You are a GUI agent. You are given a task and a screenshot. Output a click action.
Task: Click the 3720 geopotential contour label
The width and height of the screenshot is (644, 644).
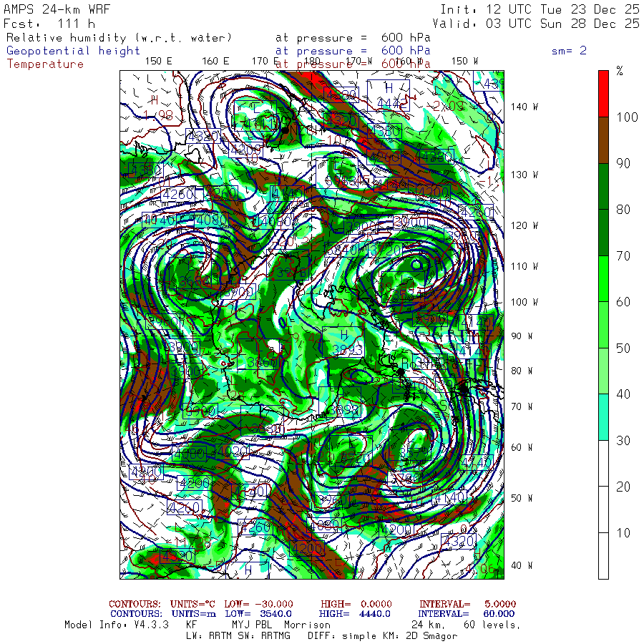(385, 250)
